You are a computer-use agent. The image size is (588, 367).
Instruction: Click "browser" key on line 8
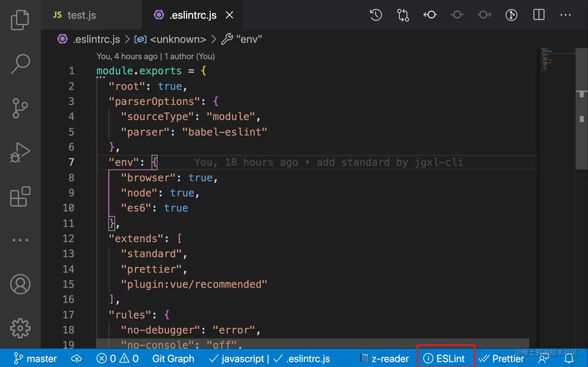[x=148, y=178]
